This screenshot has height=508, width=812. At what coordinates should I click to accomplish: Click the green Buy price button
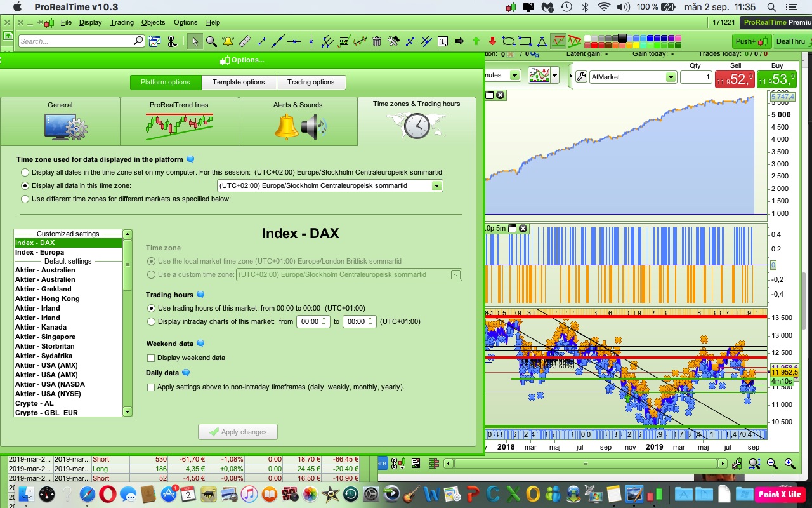tap(775, 79)
